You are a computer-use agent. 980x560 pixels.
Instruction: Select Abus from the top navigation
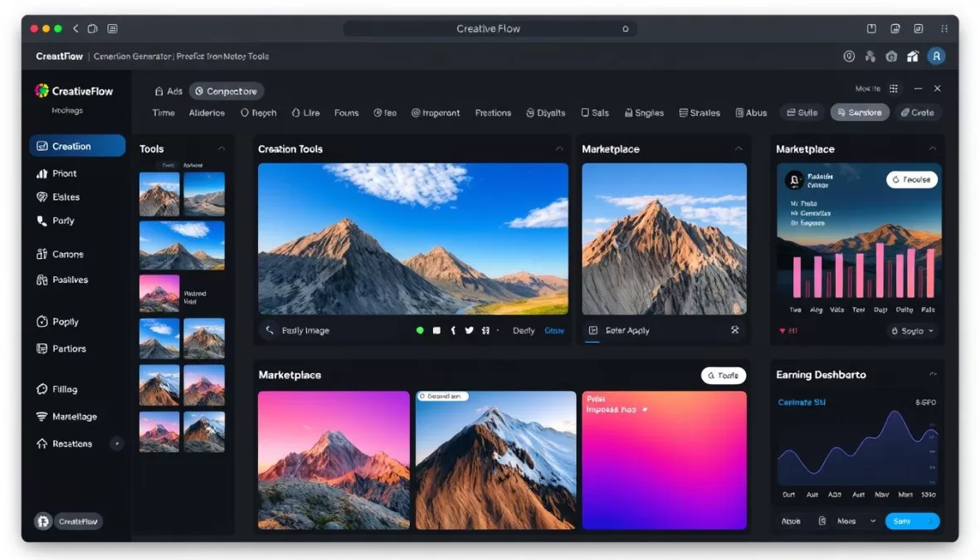point(750,112)
